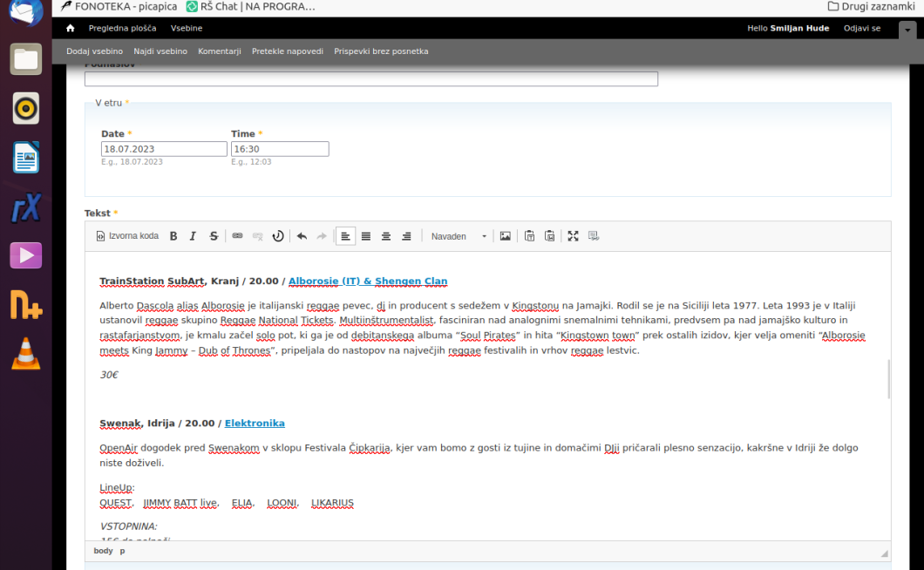Click the undo arrow

coord(302,236)
